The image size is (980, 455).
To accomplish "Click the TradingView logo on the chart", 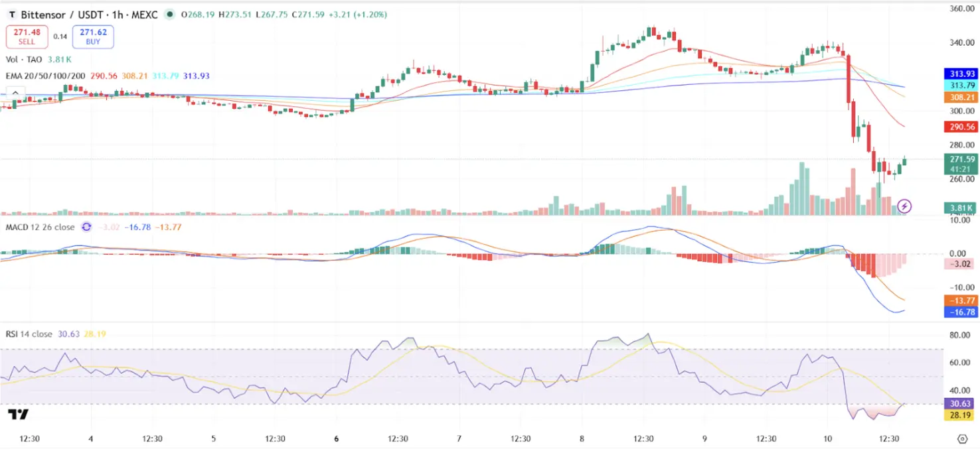I will point(18,415).
